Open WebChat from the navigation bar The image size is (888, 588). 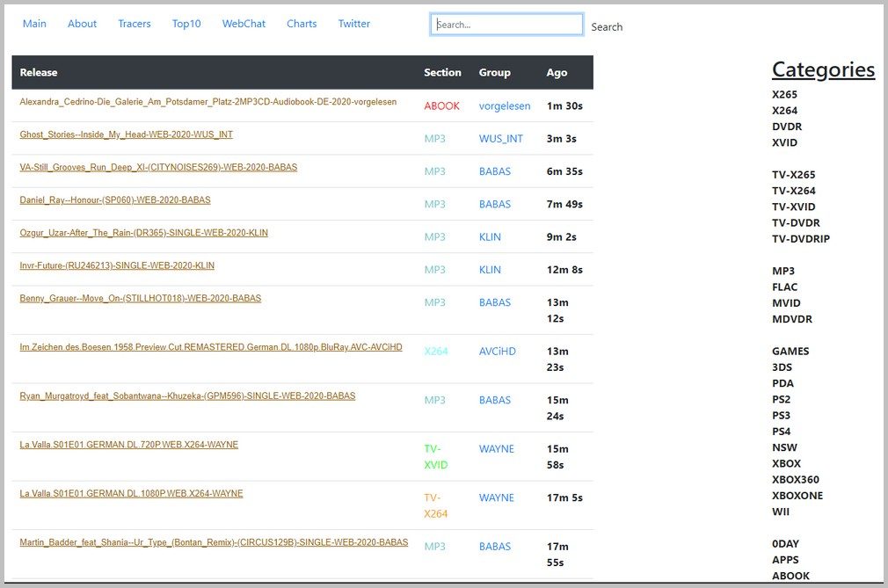click(x=244, y=24)
